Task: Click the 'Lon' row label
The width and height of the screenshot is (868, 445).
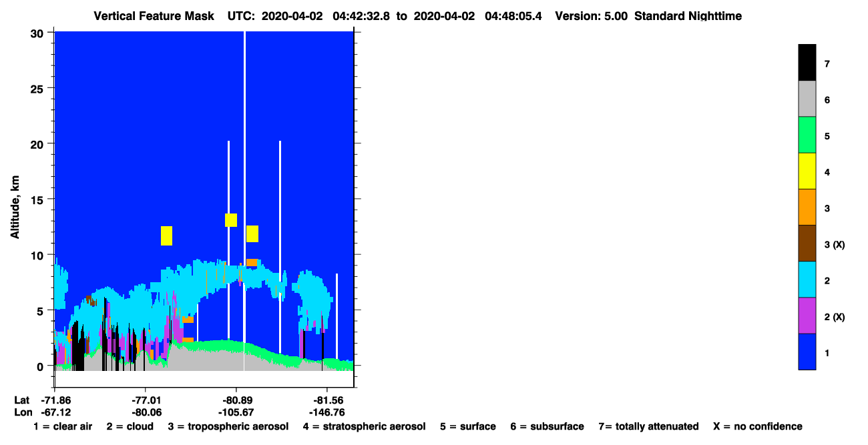Action: (x=23, y=412)
